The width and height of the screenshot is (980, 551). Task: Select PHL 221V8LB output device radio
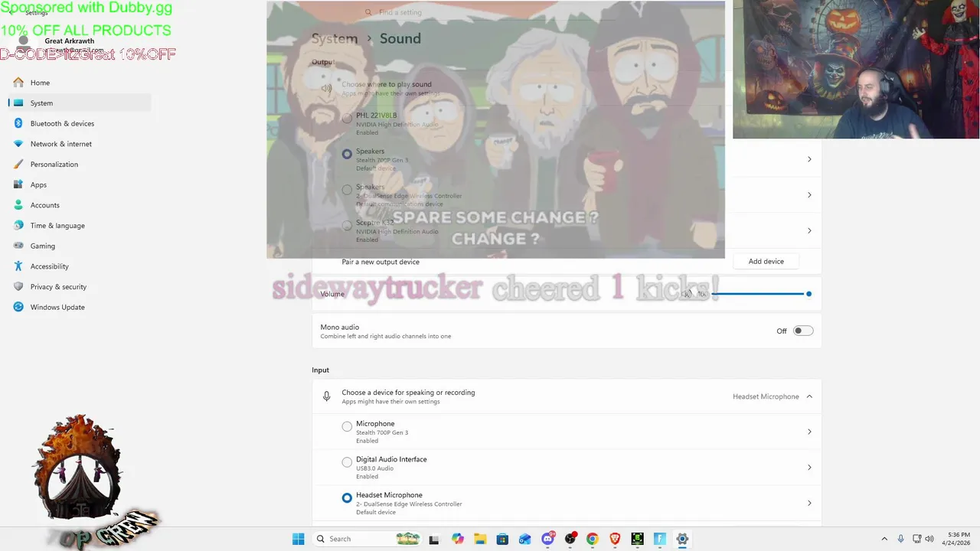(347, 118)
